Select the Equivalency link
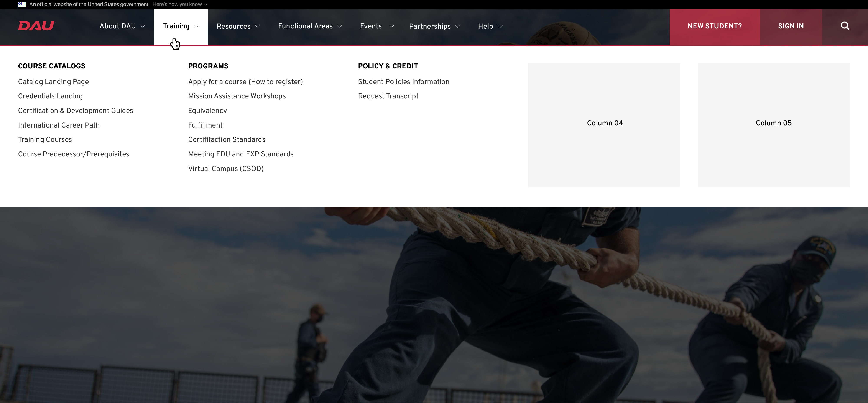This screenshot has height=403, width=868. 208,111
